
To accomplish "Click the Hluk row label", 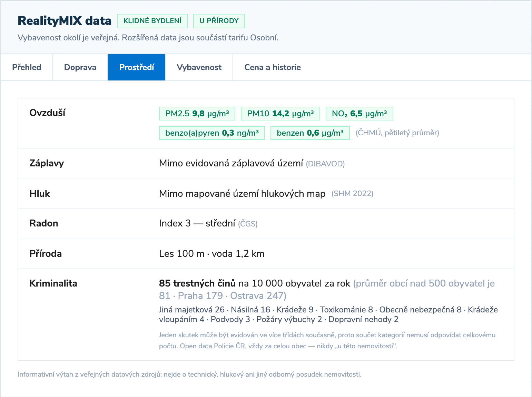I will [x=40, y=194].
